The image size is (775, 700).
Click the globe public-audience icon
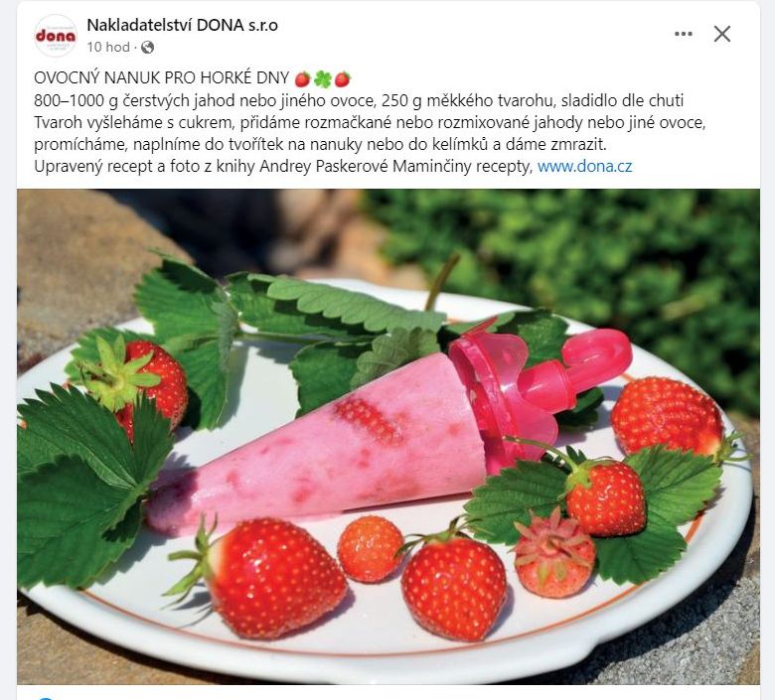click(147, 48)
